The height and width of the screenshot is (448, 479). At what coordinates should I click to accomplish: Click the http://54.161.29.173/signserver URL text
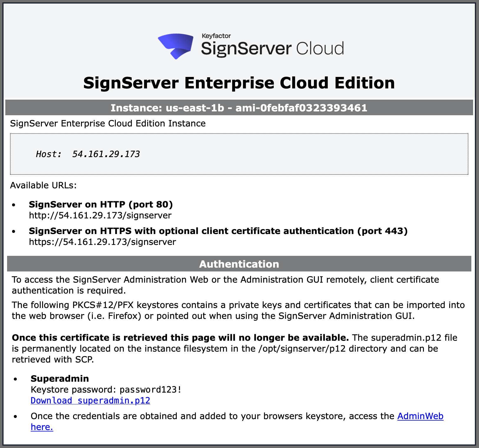100,215
